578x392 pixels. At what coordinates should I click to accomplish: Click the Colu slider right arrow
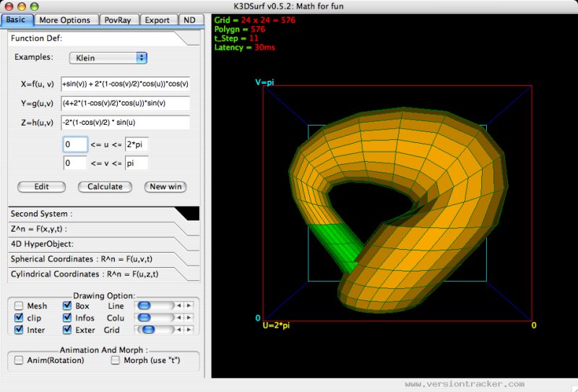(x=189, y=318)
